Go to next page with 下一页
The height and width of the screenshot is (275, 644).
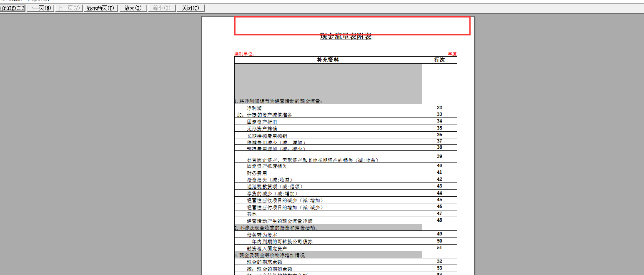40,8
